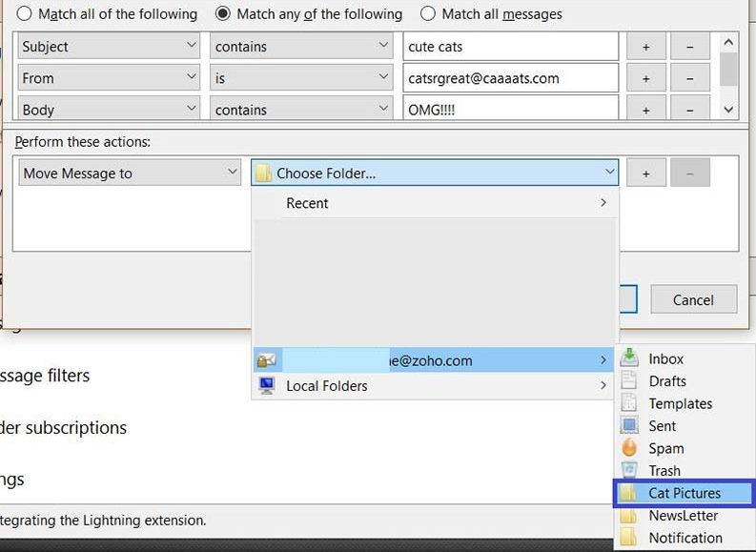Open the 'is' condition dropdown
The height and width of the screenshot is (552, 756).
click(x=301, y=78)
